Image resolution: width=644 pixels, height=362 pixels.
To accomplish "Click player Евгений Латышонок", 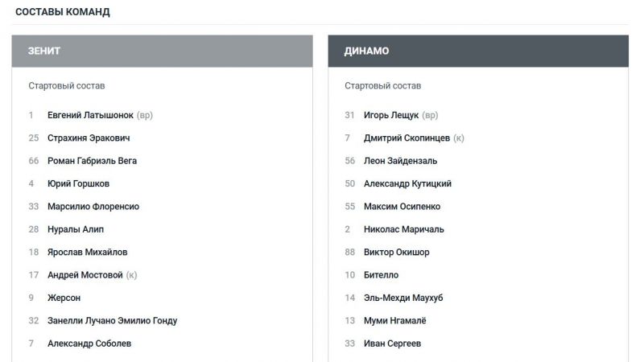I will 90,115.
